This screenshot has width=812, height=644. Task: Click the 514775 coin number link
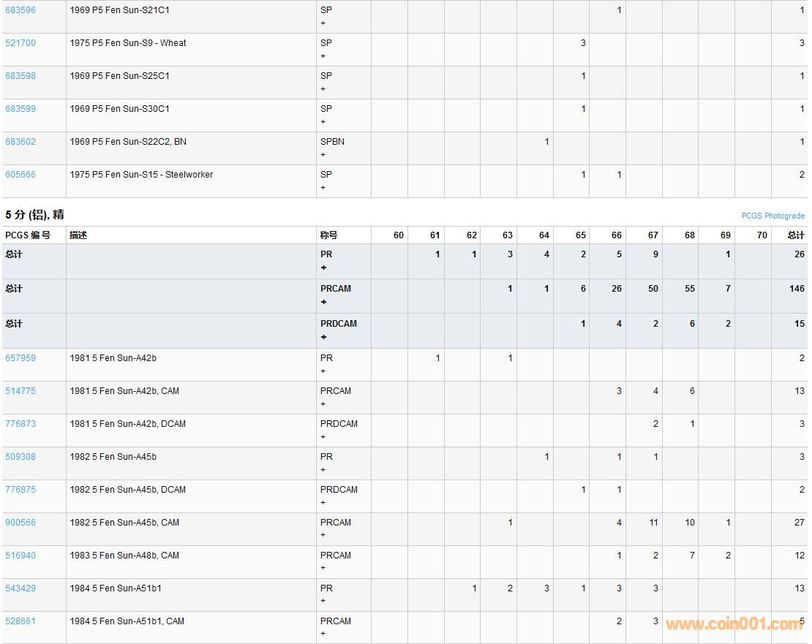[20, 391]
